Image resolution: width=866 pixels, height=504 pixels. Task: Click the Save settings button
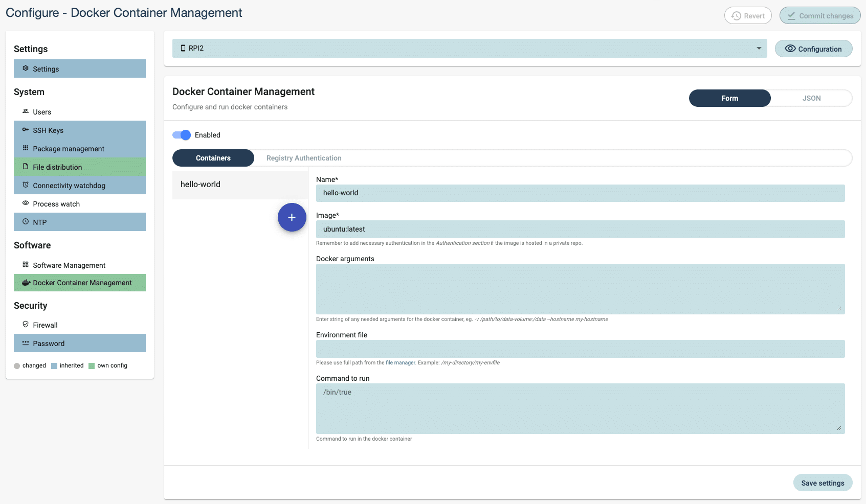(823, 483)
